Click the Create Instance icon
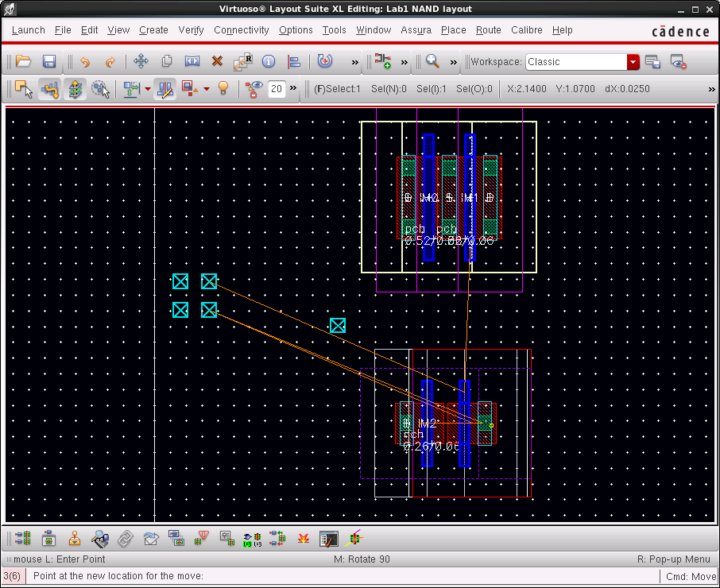This screenshot has height=588, width=720. (382, 60)
